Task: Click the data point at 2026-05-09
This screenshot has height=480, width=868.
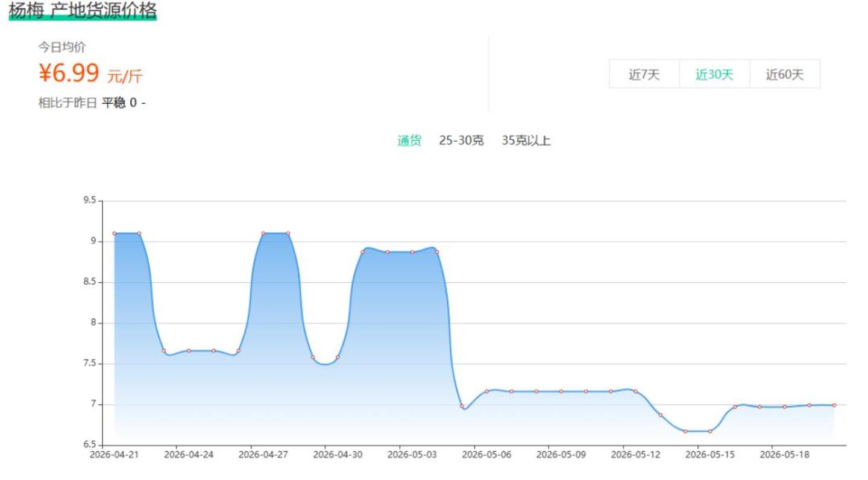Action: click(x=561, y=391)
